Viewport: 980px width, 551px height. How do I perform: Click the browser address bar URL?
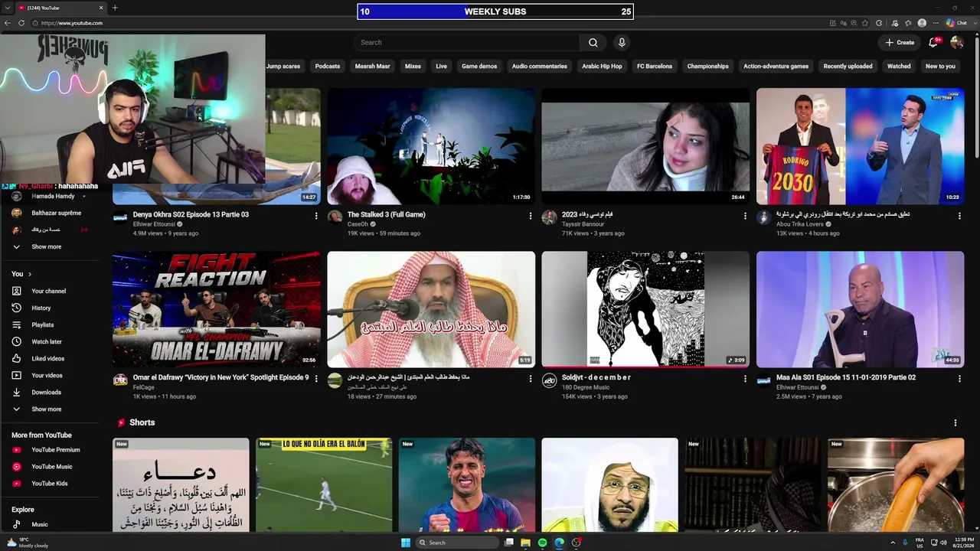point(72,23)
